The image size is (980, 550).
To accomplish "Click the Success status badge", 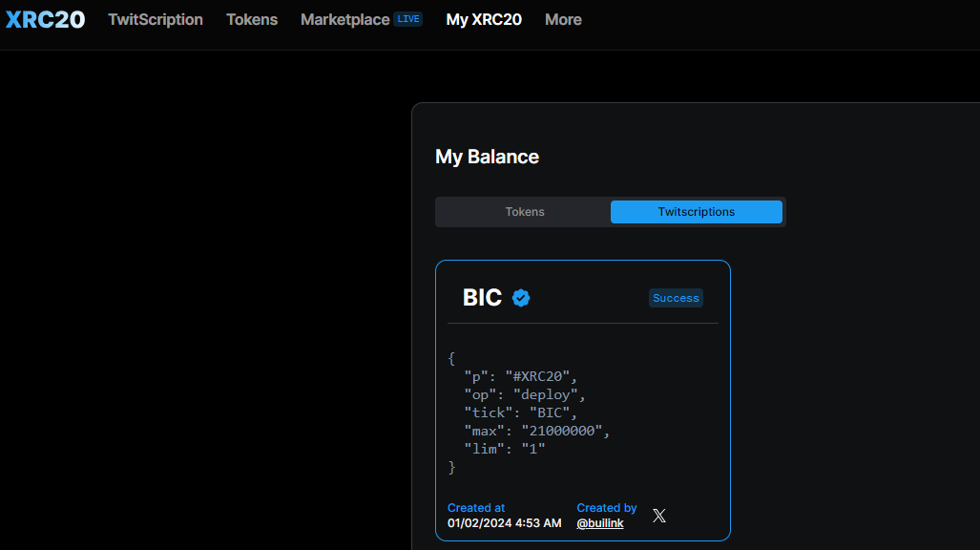I will pyautogui.click(x=676, y=298).
